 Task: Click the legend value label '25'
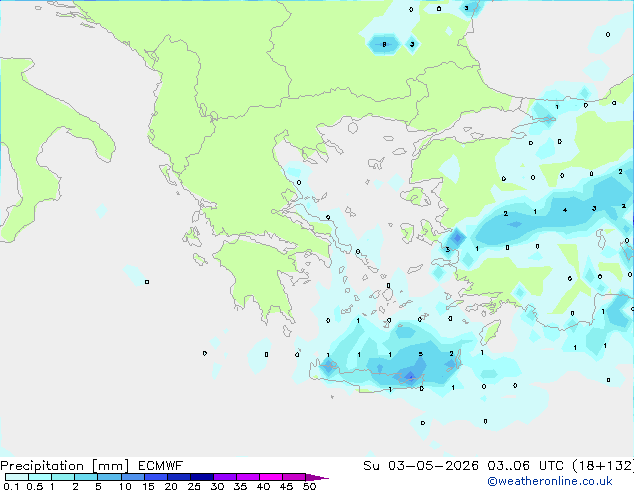click(x=194, y=486)
